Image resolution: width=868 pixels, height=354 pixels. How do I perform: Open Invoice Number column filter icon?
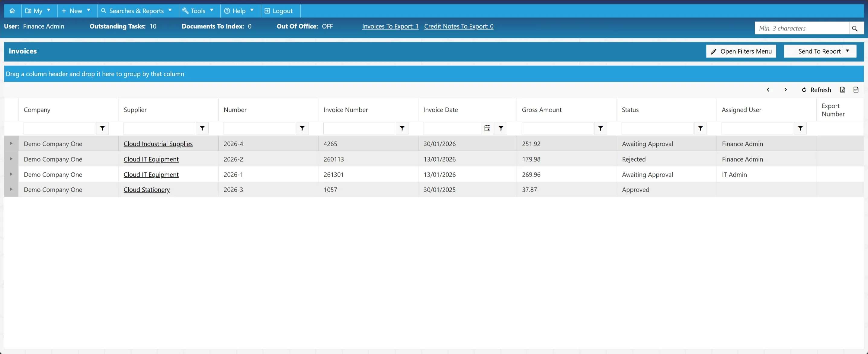(402, 128)
